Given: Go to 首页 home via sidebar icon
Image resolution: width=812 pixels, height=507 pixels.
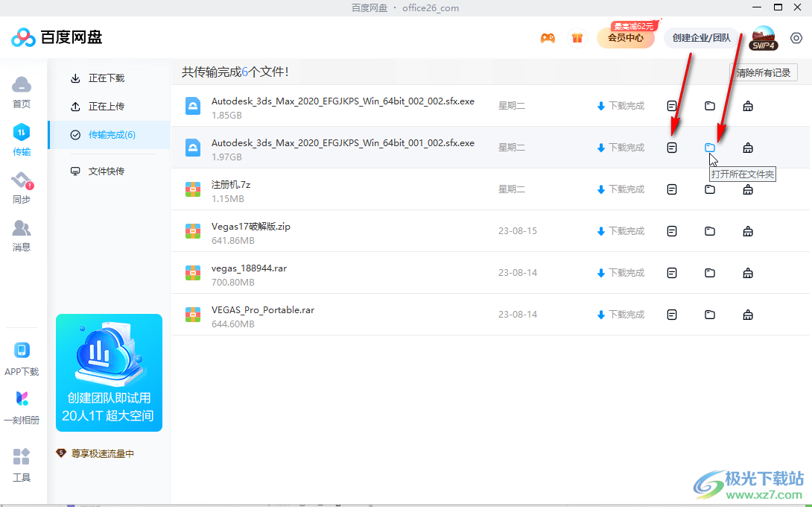Looking at the screenshot, I should coord(22,89).
